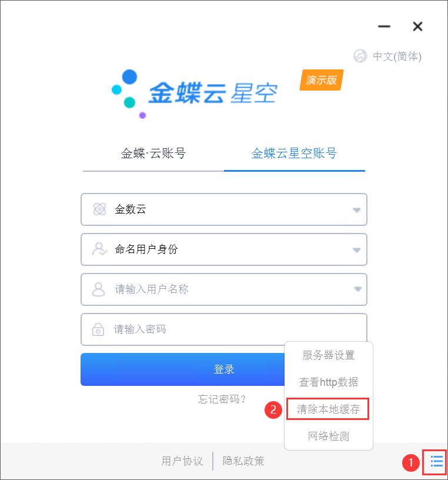The height and width of the screenshot is (480, 448).
Task: Choose 查看http数据 menu entry
Action: (x=328, y=382)
